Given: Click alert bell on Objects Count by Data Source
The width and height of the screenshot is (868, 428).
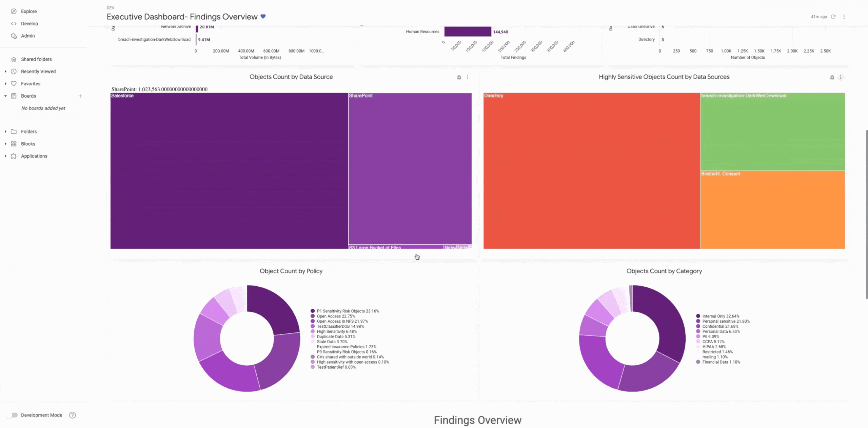Looking at the screenshot, I should [459, 77].
